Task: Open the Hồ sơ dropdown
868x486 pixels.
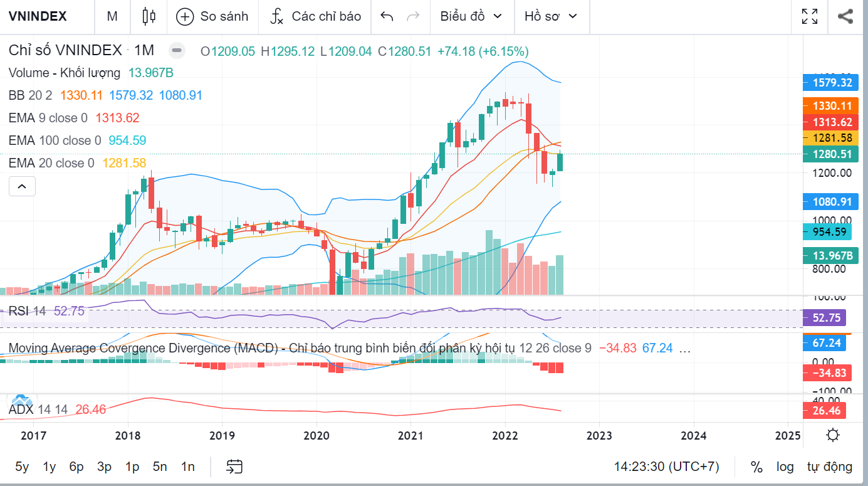Action: coord(550,16)
